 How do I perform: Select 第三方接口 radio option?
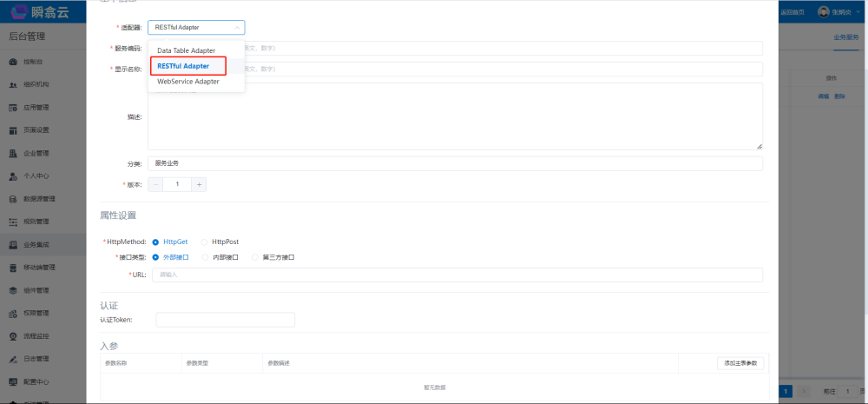(x=256, y=257)
